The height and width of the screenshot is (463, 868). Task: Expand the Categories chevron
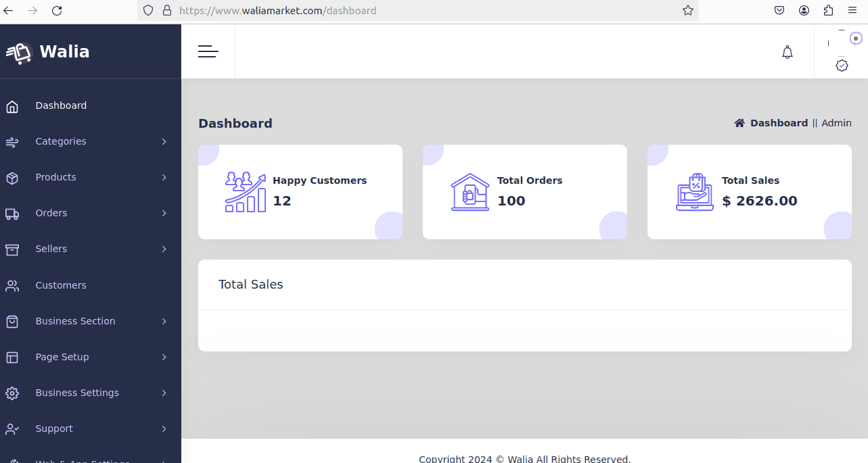tap(164, 141)
